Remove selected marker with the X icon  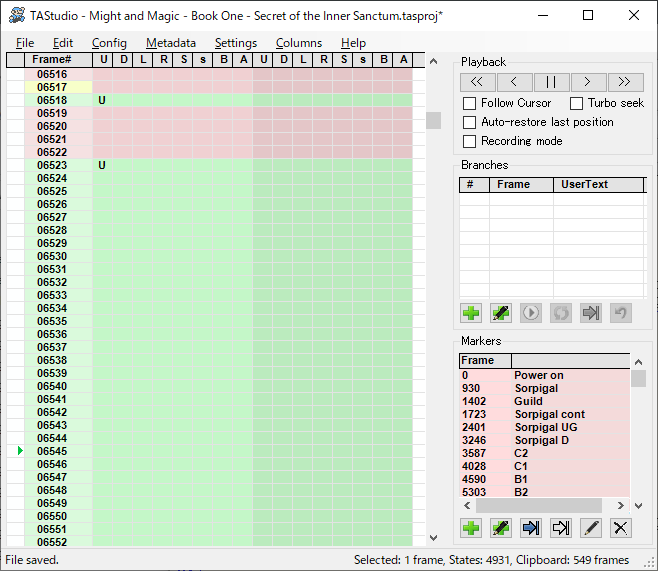(621, 528)
